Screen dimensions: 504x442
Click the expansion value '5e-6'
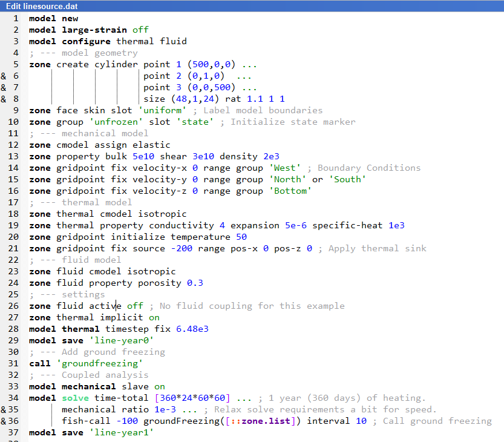[296, 225]
